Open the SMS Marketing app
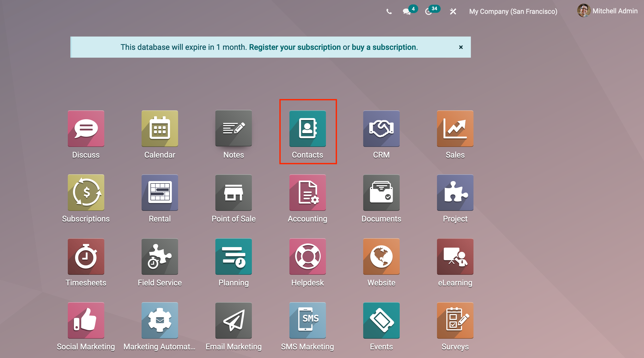Screen dimensions: 644x358 (308, 320)
